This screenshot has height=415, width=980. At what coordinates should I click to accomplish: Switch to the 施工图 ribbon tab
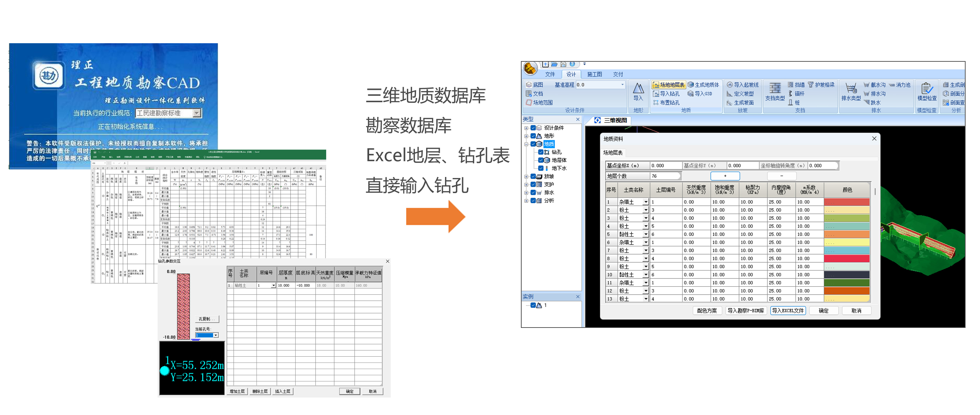(x=594, y=74)
